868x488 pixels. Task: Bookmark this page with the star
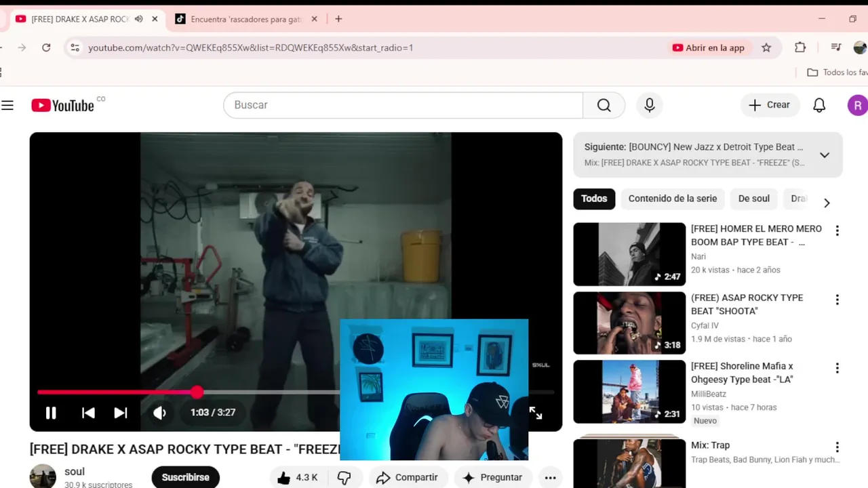(766, 47)
